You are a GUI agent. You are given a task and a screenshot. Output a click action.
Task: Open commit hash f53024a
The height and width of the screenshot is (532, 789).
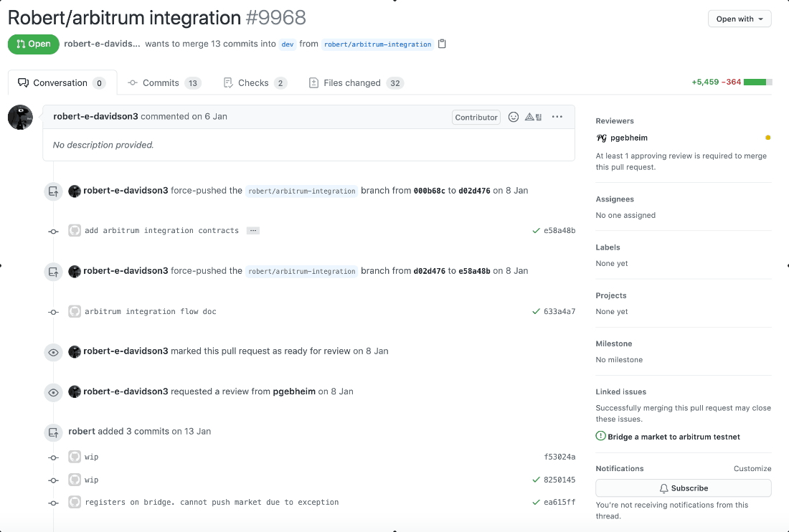pyautogui.click(x=559, y=457)
